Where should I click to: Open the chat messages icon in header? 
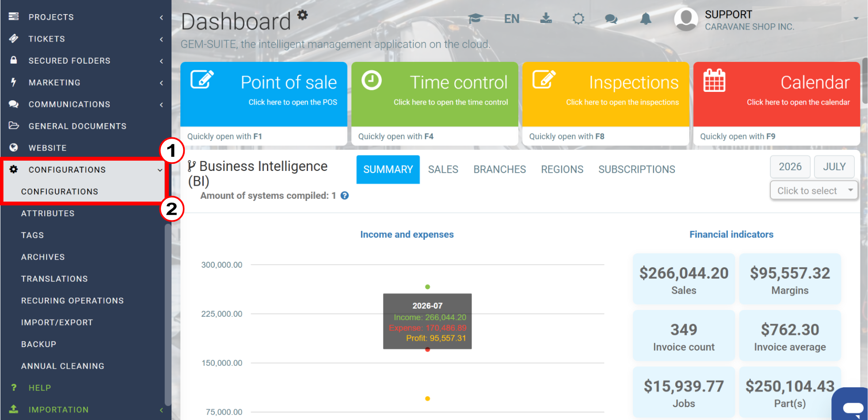tap(611, 19)
